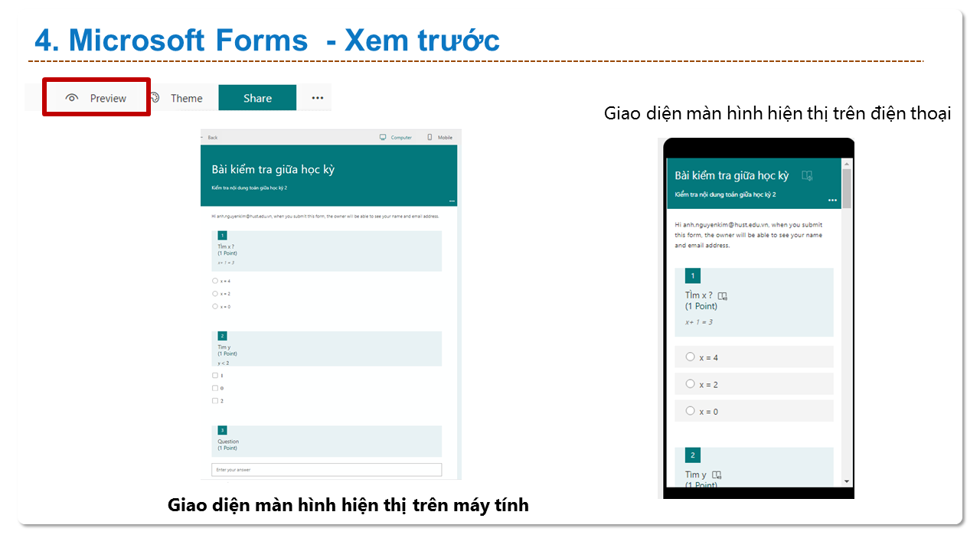Check the '2' checkbox in question 2
Screen dimensions: 980x551
click(215, 401)
